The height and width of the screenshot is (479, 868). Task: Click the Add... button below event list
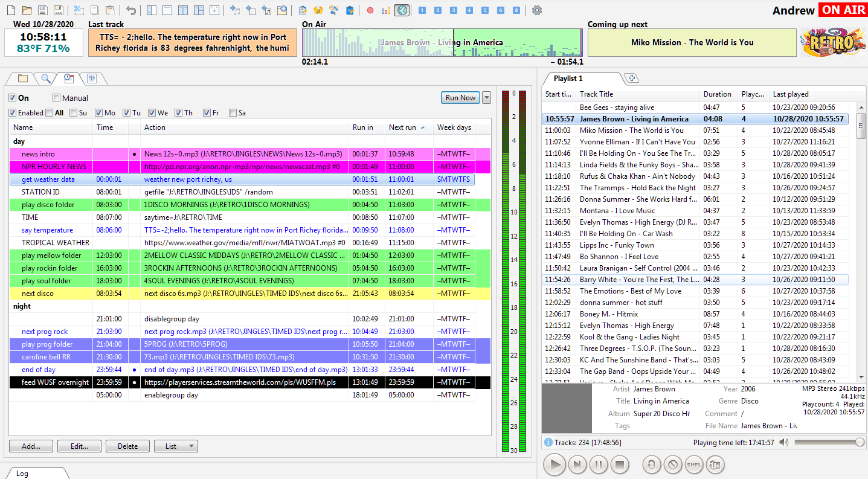(x=31, y=446)
